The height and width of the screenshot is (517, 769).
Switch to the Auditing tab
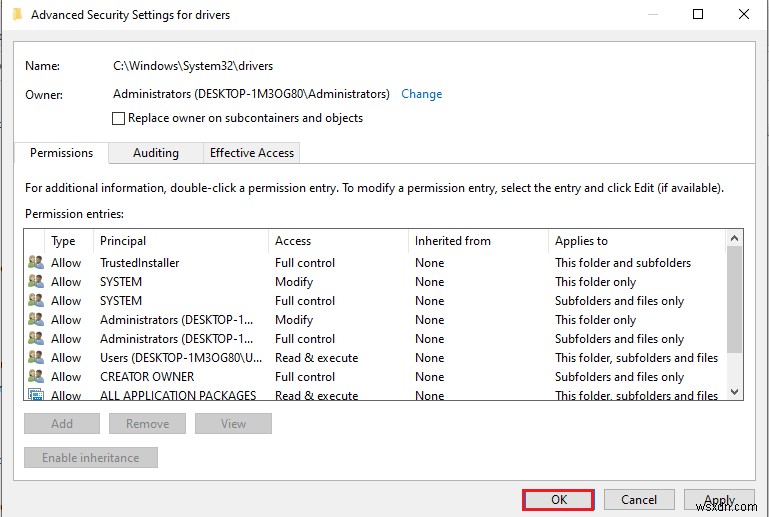pos(155,153)
